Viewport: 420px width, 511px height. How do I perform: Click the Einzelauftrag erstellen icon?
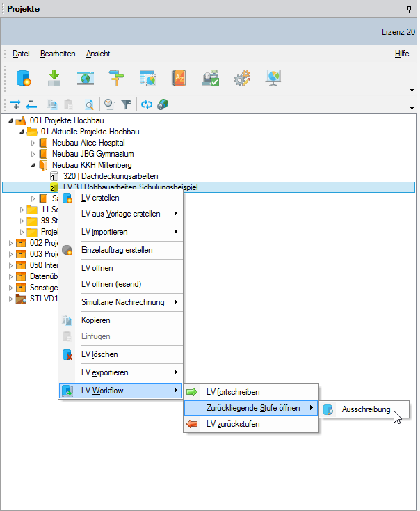pyautogui.click(x=67, y=251)
